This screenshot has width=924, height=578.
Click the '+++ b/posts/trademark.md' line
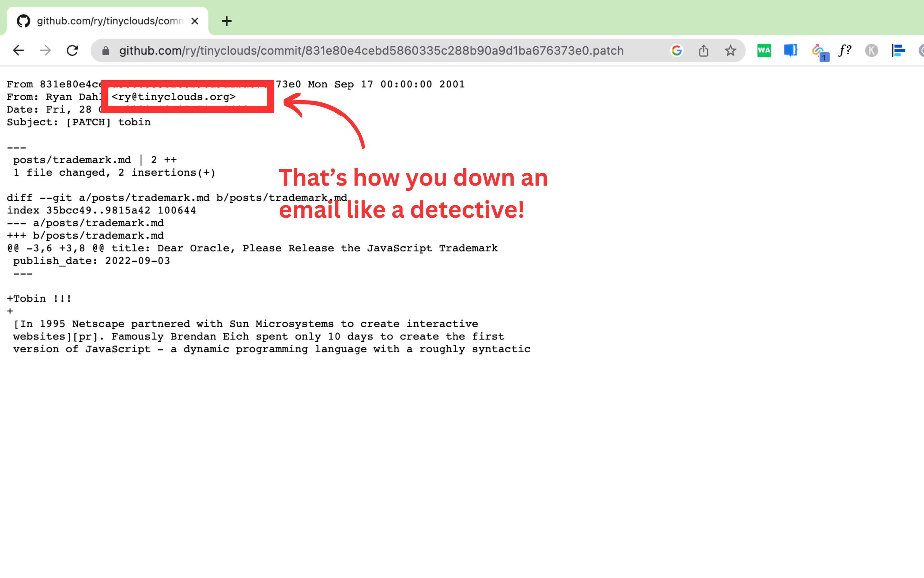point(85,235)
